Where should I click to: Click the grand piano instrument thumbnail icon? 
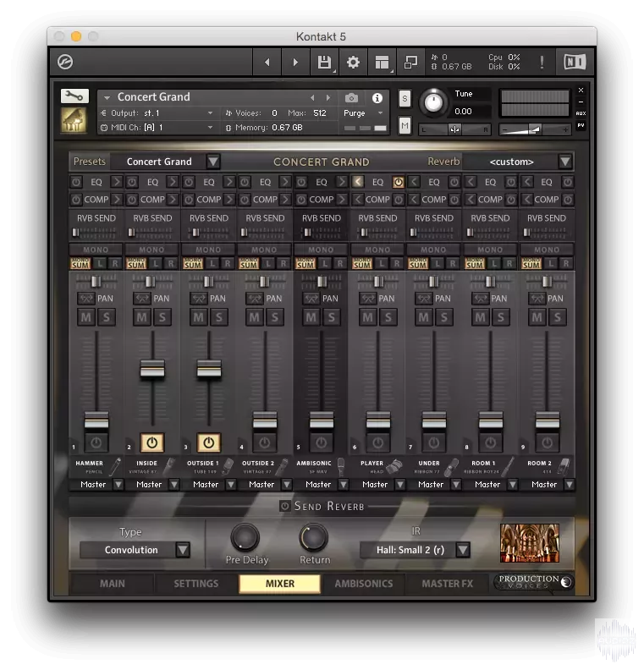click(74, 120)
